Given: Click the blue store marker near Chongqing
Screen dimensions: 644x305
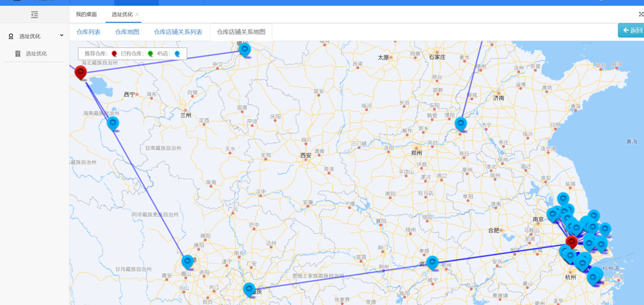Looking at the screenshot, I should [249, 289].
